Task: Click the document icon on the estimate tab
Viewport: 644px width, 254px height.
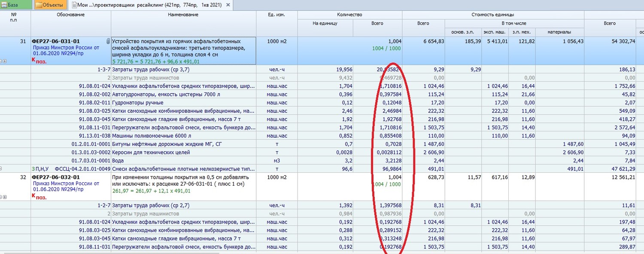Action: coord(75,5)
